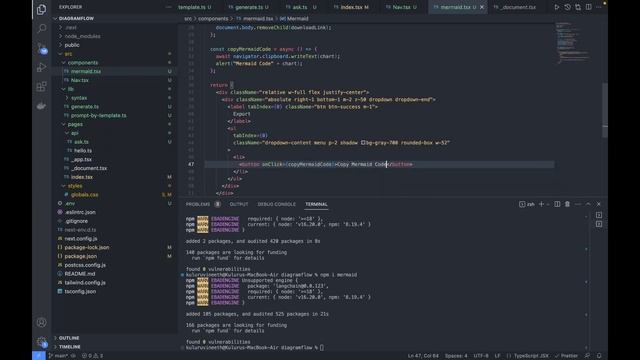This screenshot has height=360, width=640.
Task: Open terminal panel more actions ellipsis
Action: tap(578, 204)
